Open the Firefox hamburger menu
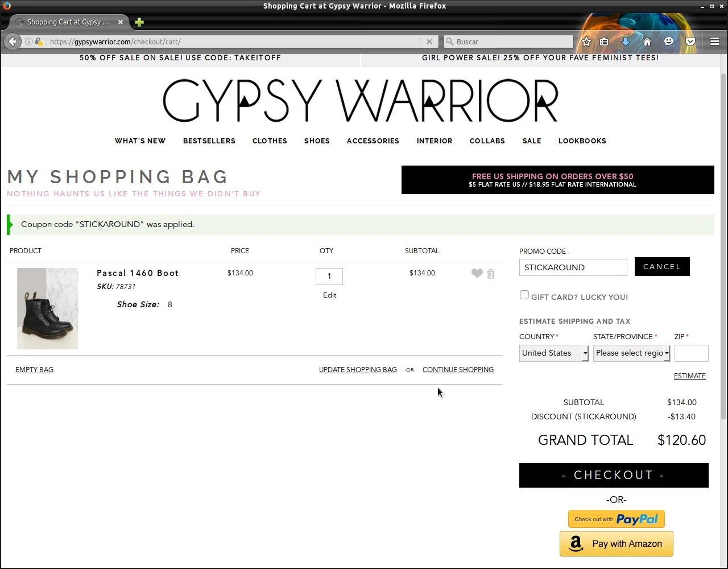This screenshot has width=728, height=569. click(715, 42)
